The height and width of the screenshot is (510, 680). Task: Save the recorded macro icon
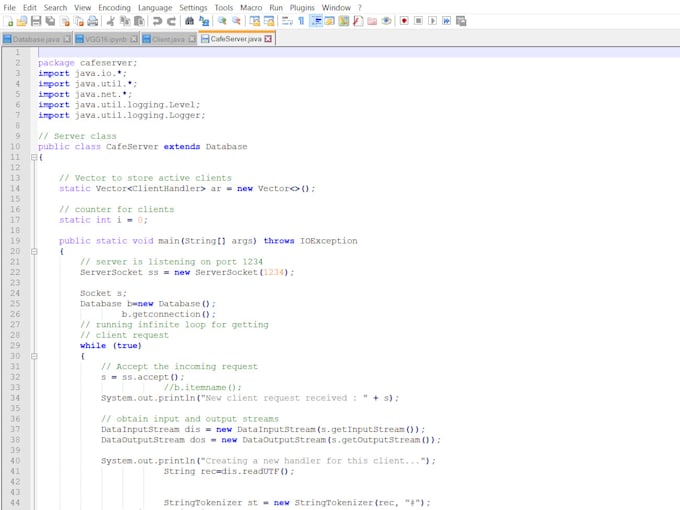[461, 21]
